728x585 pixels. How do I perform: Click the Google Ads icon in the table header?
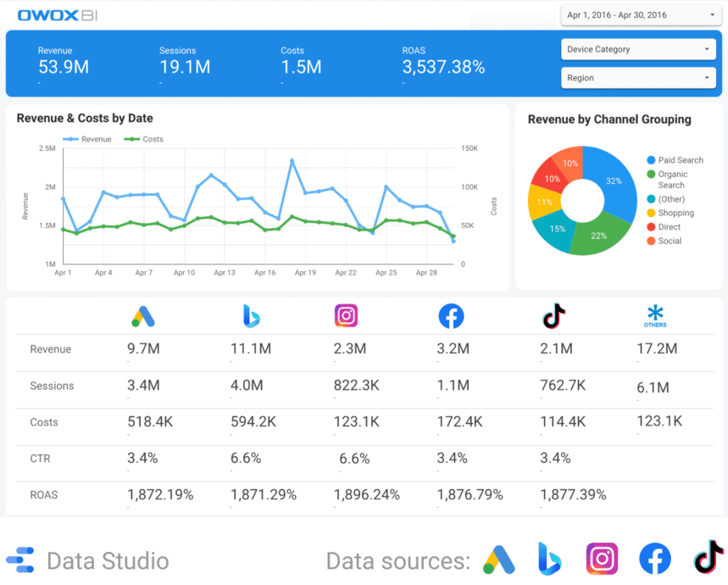(x=142, y=315)
